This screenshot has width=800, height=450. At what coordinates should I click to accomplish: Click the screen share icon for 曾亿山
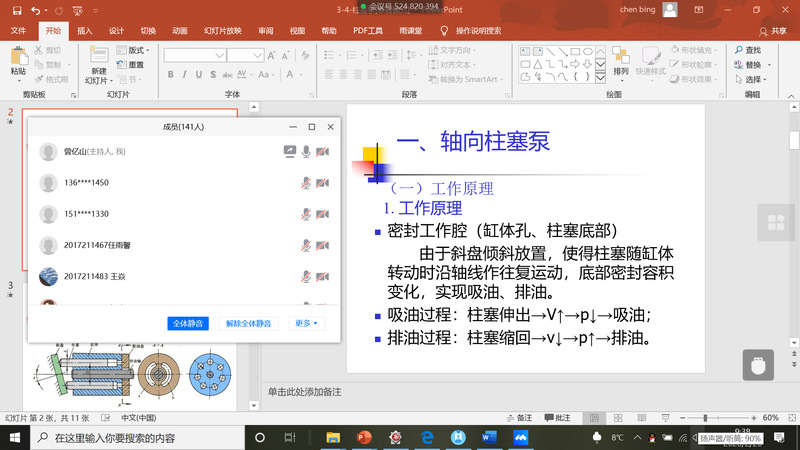(x=290, y=151)
